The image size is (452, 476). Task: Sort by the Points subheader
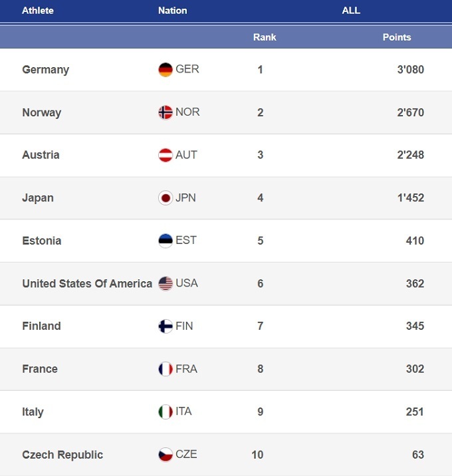tap(397, 37)
